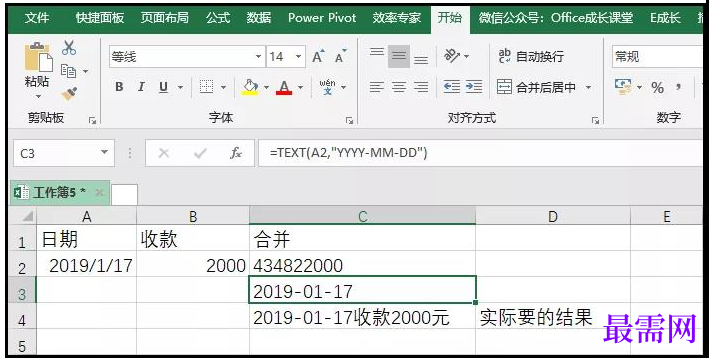The image size is (715, 360).
Task: Toggle bold formatting
Action: click(x=119, y=87)
